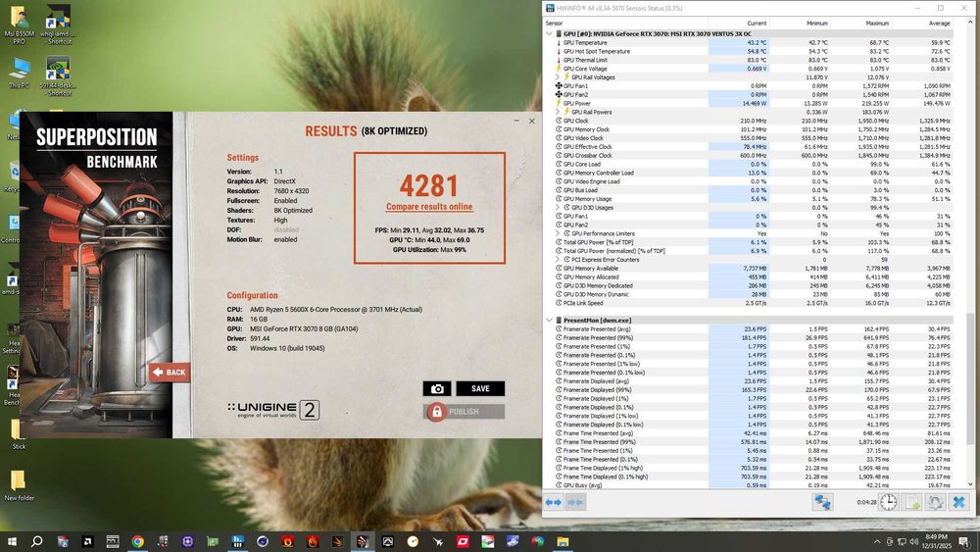Open the Windows Start menu
This screenshot has height=552, width=980.
tap(12, 541)
